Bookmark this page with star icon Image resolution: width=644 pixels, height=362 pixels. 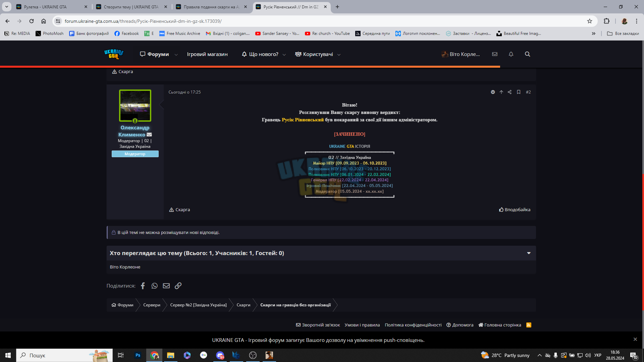point(590,21)
